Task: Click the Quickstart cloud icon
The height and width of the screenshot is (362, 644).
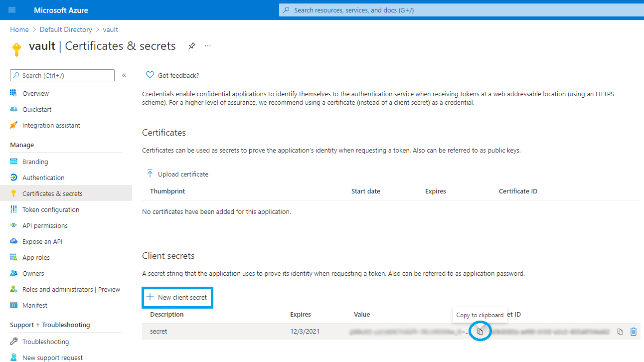Action: (x=13, y=109)
